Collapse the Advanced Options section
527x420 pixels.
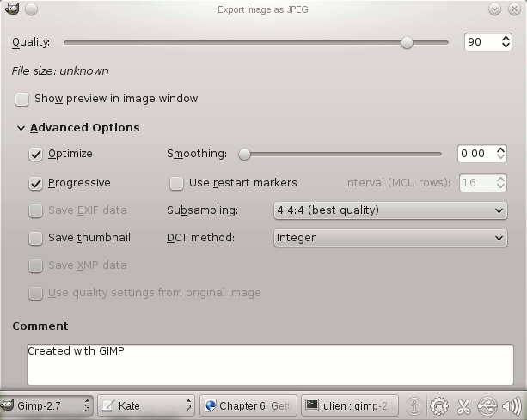pos(21,128)
